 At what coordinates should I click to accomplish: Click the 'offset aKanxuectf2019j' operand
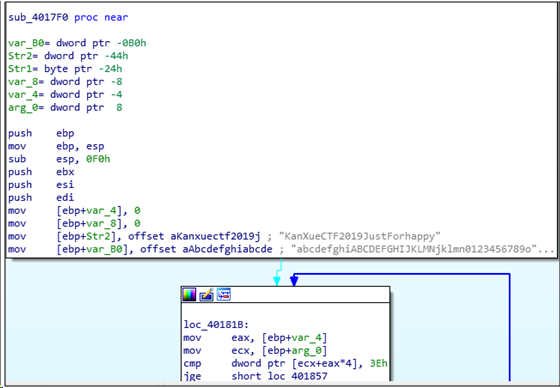point(194,236)
